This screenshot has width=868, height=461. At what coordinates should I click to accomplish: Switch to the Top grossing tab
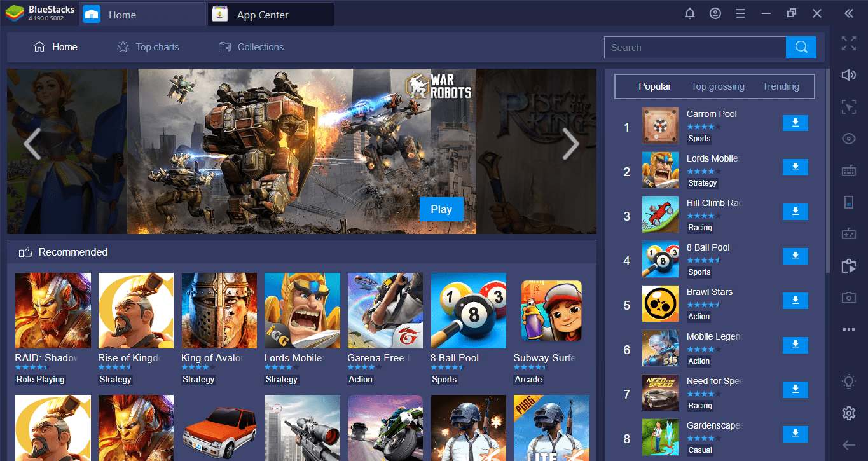718,86
